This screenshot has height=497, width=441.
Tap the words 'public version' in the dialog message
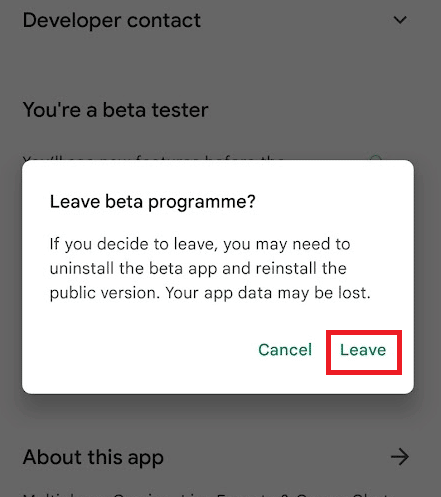click(103, 293)
